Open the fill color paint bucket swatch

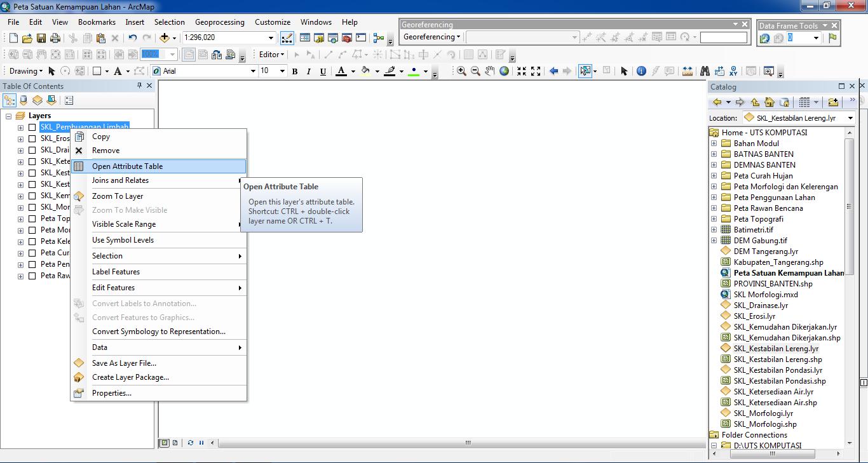click(365, 71)
